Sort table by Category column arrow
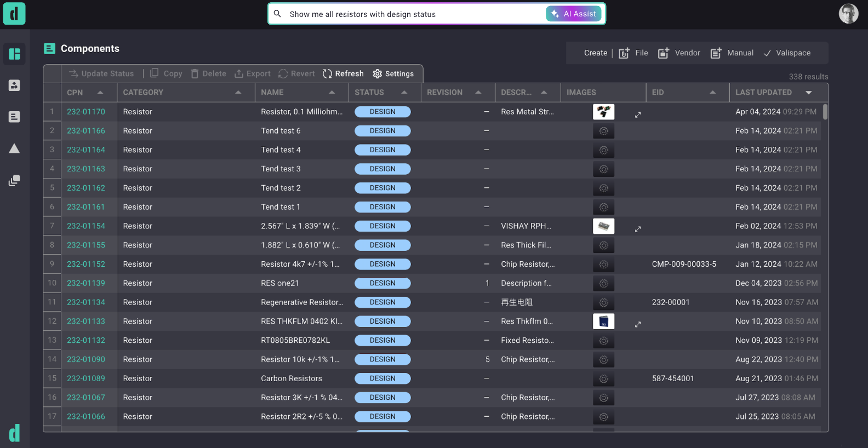Viewport: 868px width, 448px height. coord(238,93)
